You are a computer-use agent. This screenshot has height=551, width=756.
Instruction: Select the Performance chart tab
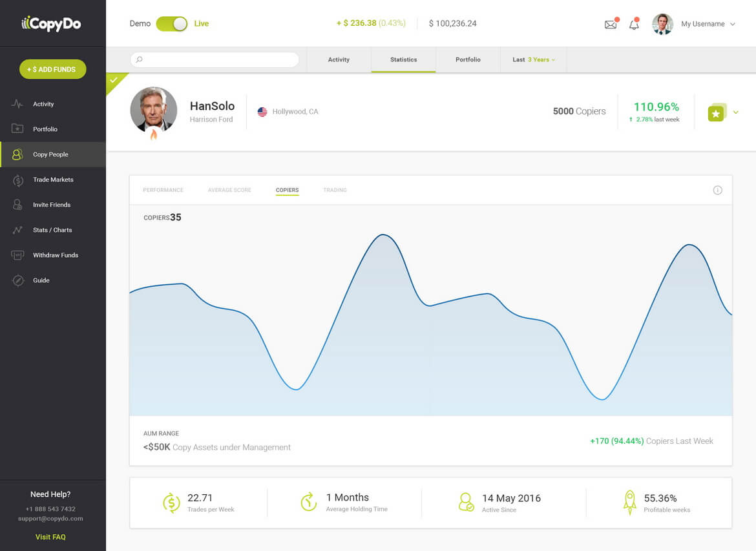point(163,190)
